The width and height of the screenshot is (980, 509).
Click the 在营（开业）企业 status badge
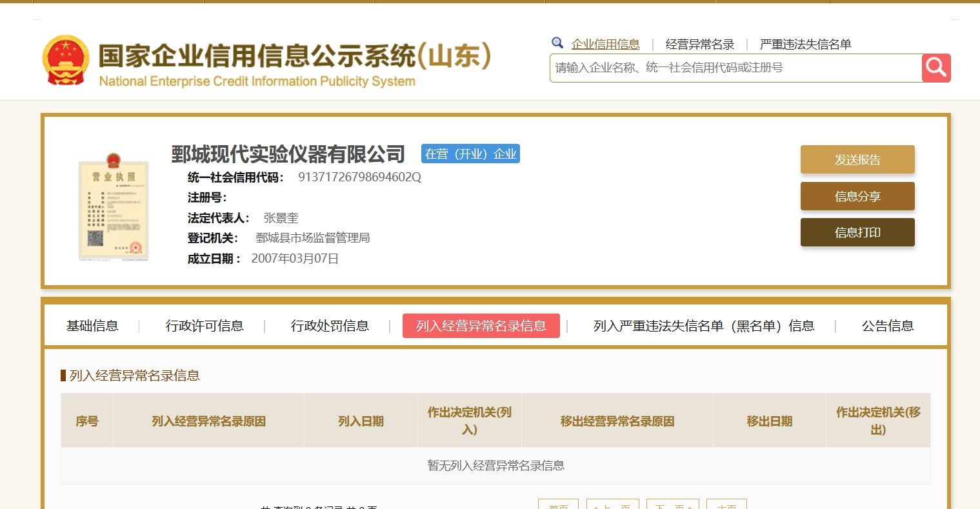tap(470, 154)
